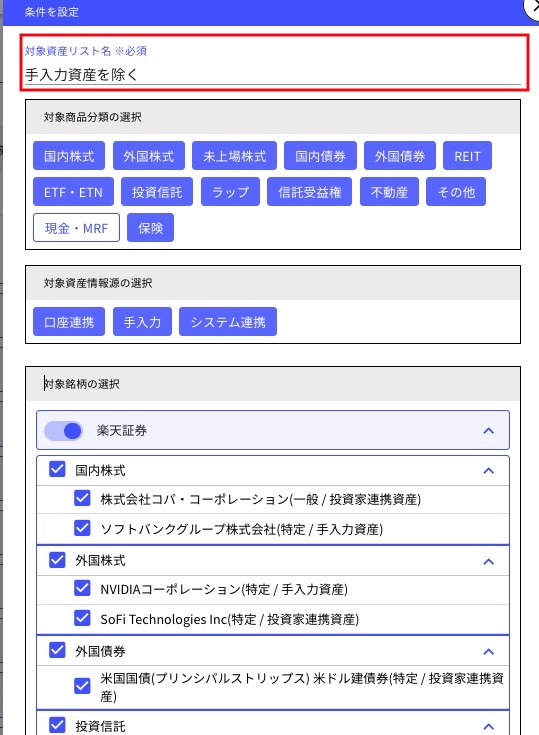The height and width of the screenshot is (735, 539).
Task: Toggle the 口座連携 source button
Action: 69,322
